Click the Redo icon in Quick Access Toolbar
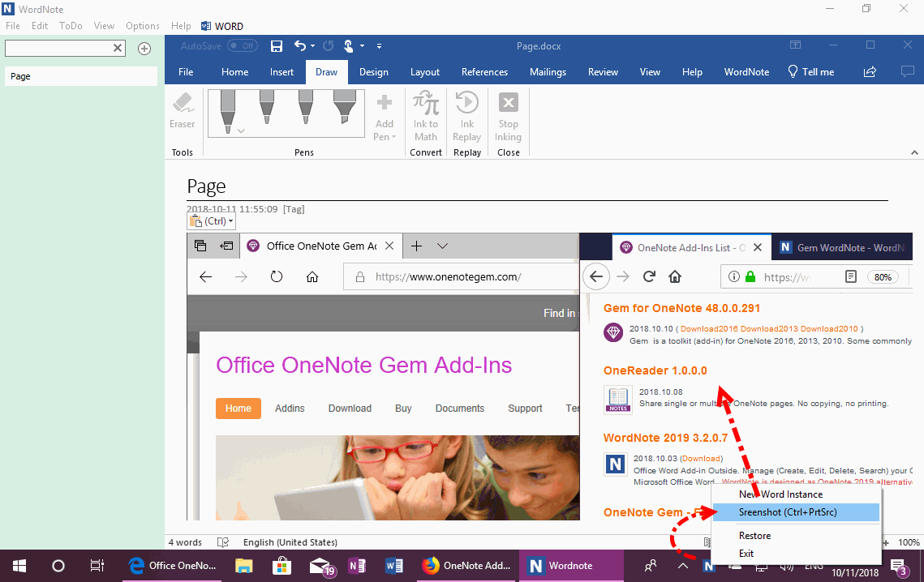 (x=329, y=46)
